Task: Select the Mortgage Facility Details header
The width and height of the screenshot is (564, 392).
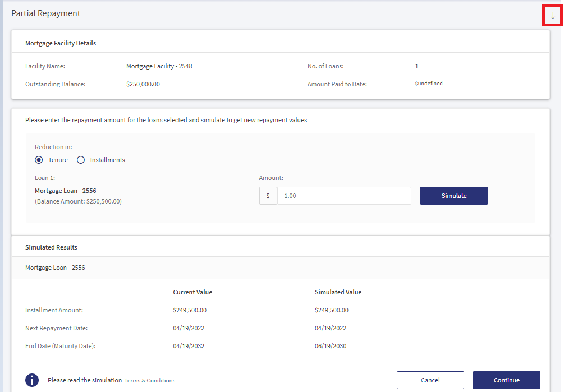Action: point(61,43)
